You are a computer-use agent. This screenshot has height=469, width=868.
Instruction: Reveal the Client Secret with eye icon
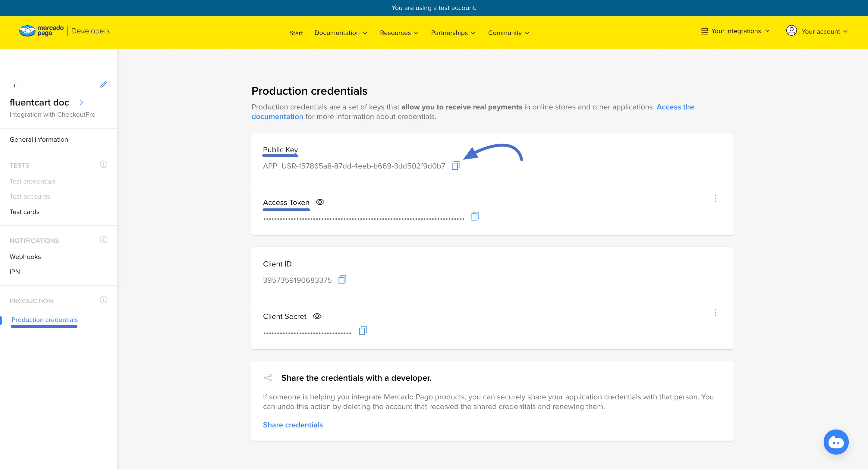(x=317, y=316)
